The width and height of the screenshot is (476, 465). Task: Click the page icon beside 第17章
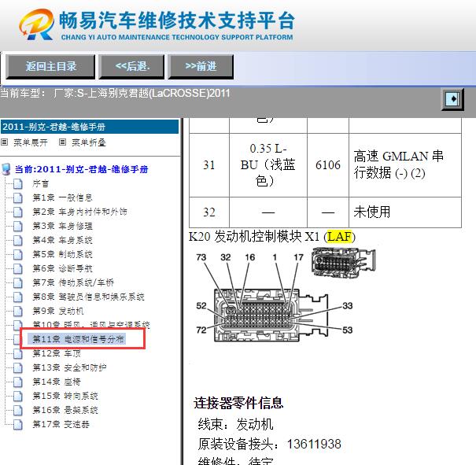pyautogui.click(x=18, y=424)
